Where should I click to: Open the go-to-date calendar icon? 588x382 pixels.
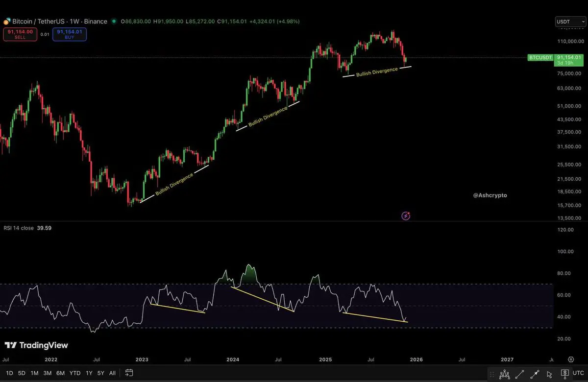point(129,373)
